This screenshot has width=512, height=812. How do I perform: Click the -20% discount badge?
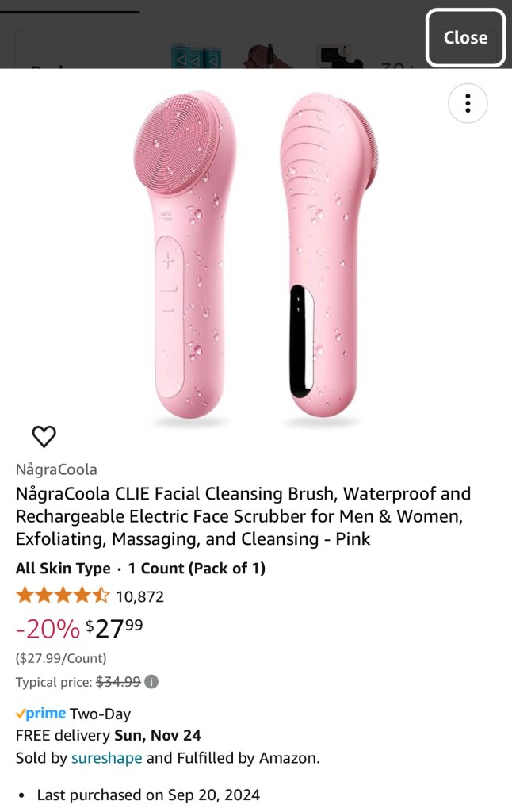pos(48,629)
